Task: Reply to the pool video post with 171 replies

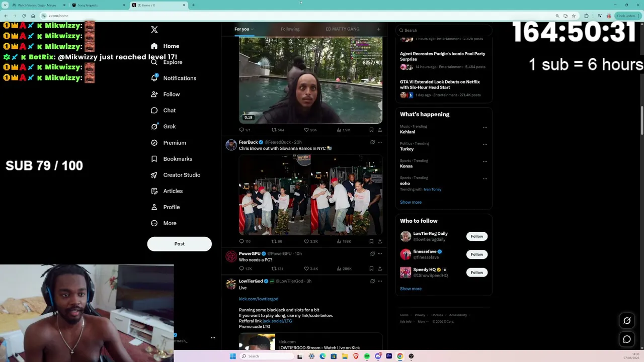Action: point(245,130)
